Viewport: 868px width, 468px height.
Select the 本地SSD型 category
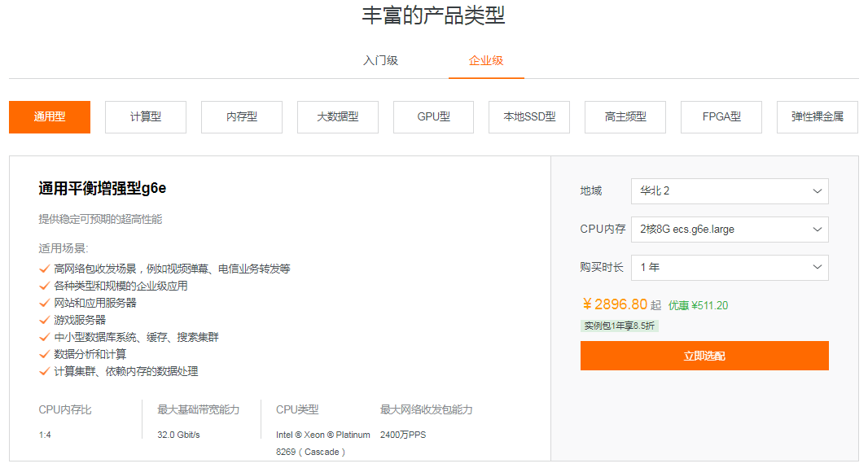pos(529,117)
